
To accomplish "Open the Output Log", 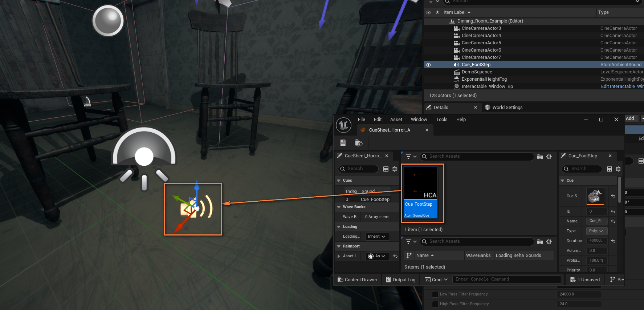I will tap(400, 280).
